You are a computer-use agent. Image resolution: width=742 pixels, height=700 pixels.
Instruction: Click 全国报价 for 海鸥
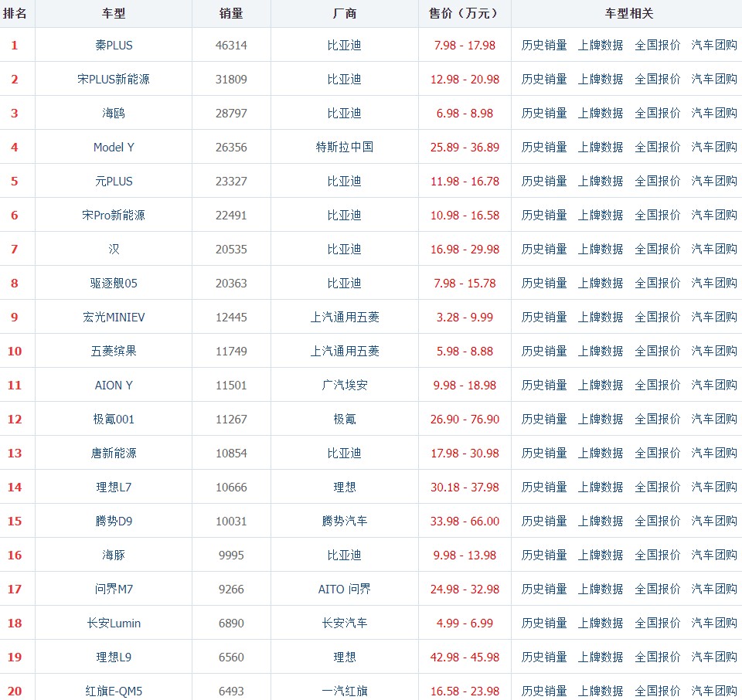pyautogui.click(x=657, y=114)
